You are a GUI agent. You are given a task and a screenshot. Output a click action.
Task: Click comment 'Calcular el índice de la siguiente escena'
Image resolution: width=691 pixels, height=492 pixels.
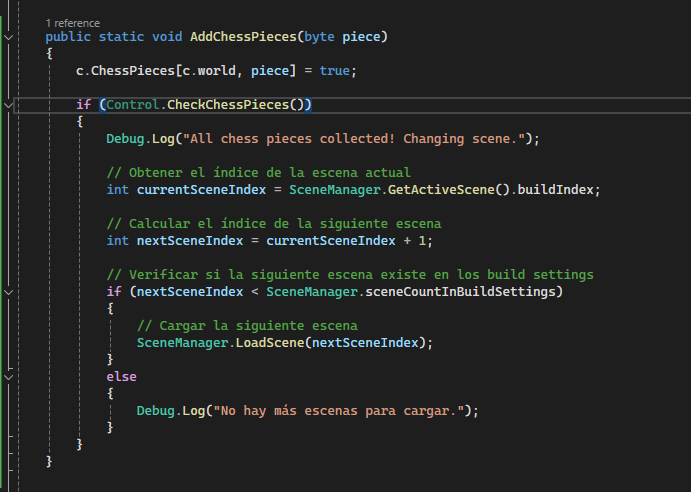[x=274, y=224]
